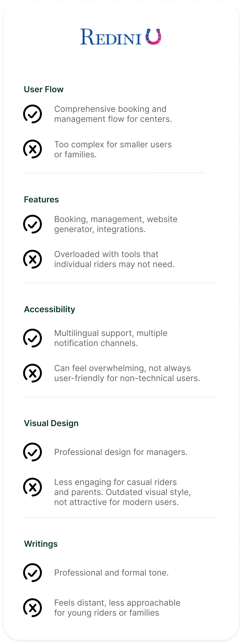
Task: Select the Features section heading
Action: click(41, 200)
